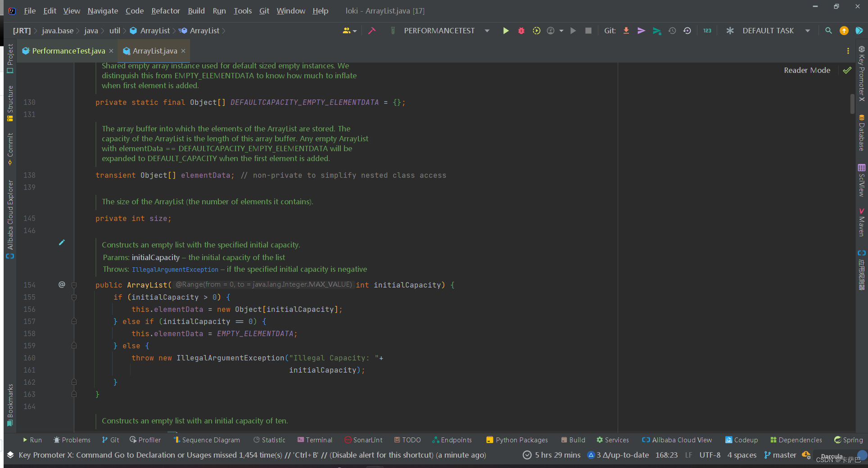Click the Git rollback icon

point(687,31)
